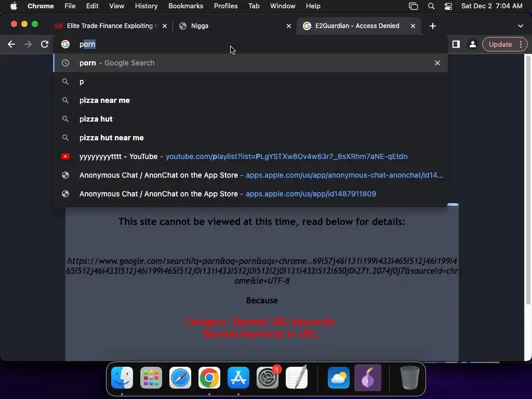
Task: Close the Elite Trade Finance tab
Action: [165, 26]
